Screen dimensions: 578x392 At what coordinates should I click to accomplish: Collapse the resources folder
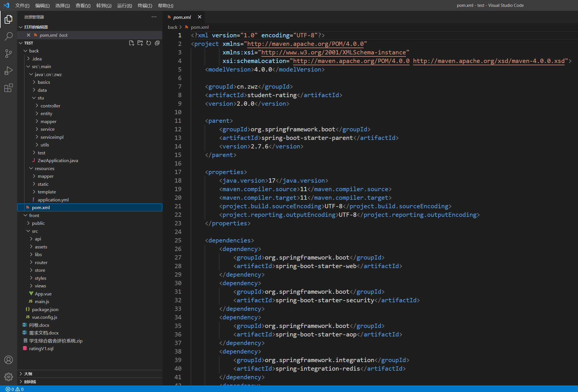44,168
